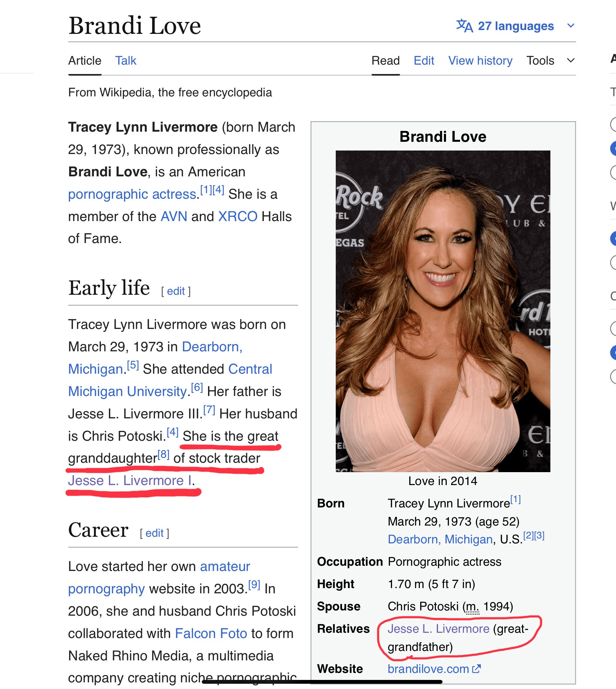The width and height of the screenshot is (616, 689).
Task: Click the infobox header "Brandi Love"
Action: pyautogui.click(x=443, y=137)
